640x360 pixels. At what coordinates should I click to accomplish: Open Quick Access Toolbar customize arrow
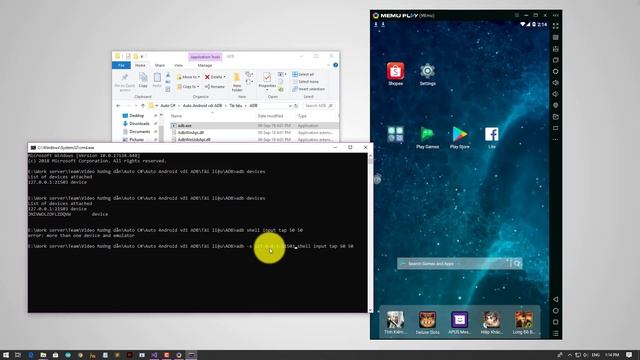pyautogui.click(x=142, y=56)
